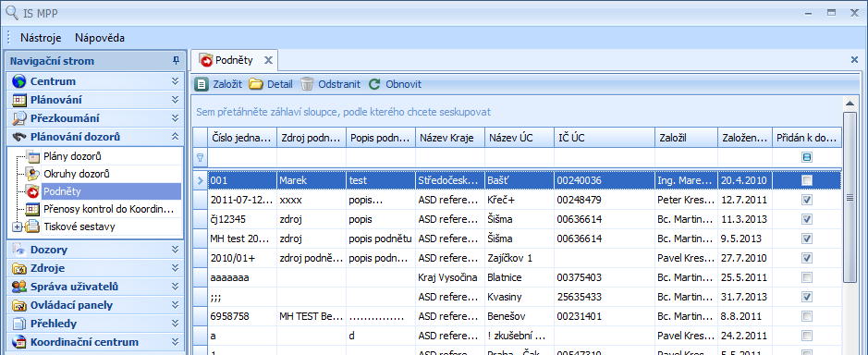Pin the Navigační strom panel
This screenshot has width=868, height=355.
pos(176,60)
